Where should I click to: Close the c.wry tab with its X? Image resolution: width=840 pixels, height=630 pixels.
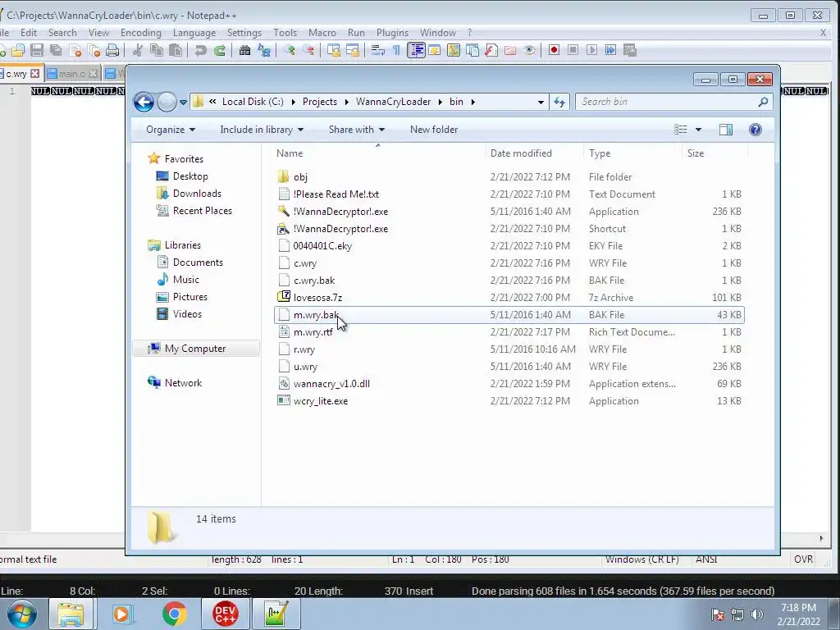[34, 73]
